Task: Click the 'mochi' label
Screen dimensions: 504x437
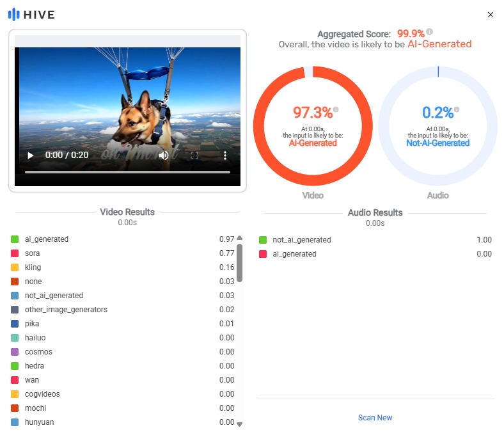Action: 35,408
